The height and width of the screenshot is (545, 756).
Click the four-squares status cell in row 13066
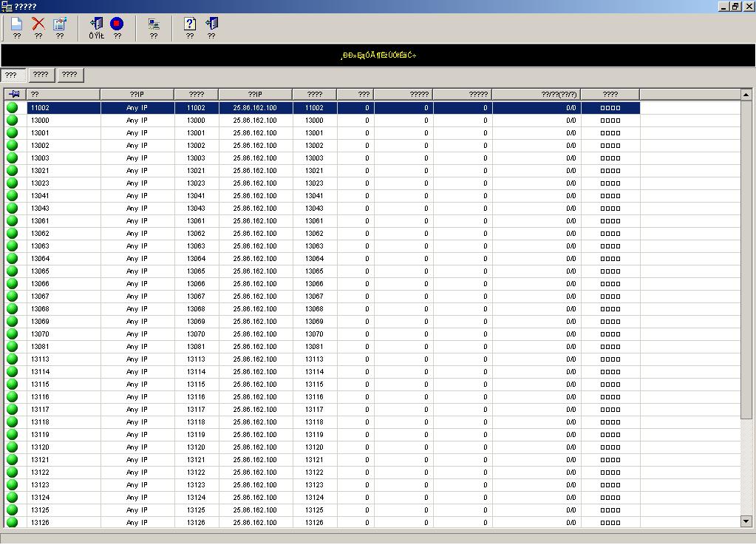pos(610,284)
